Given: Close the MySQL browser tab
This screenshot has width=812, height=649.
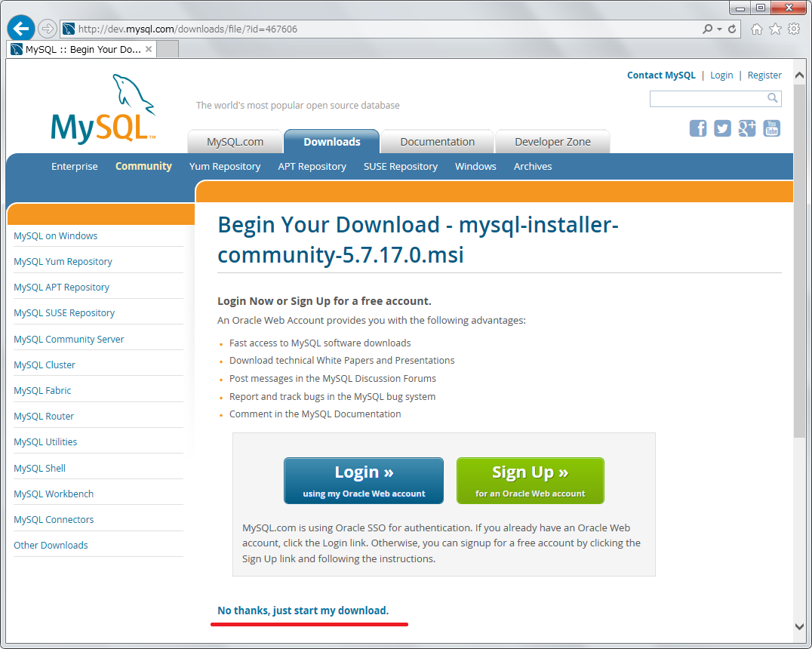Looking at the screenshot, I should point(149,49).
